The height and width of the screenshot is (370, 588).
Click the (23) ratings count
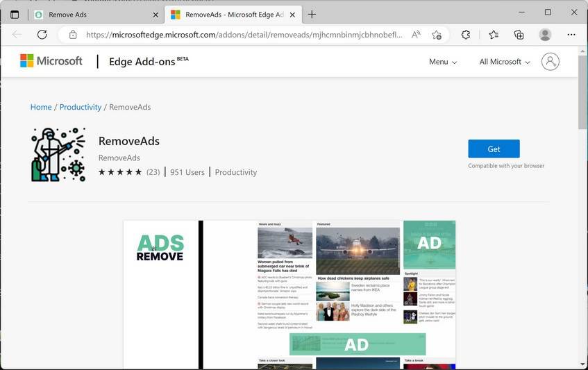coord(153,172)
